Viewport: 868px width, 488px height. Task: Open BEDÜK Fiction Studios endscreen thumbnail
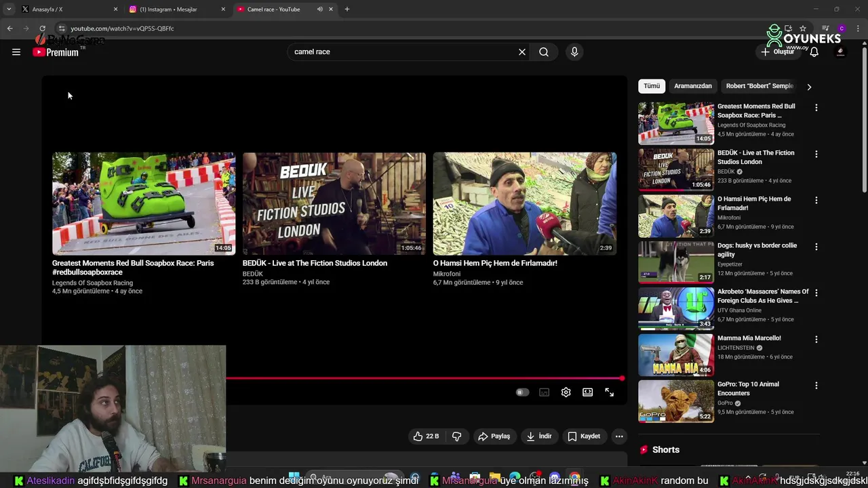click(334, 203)
